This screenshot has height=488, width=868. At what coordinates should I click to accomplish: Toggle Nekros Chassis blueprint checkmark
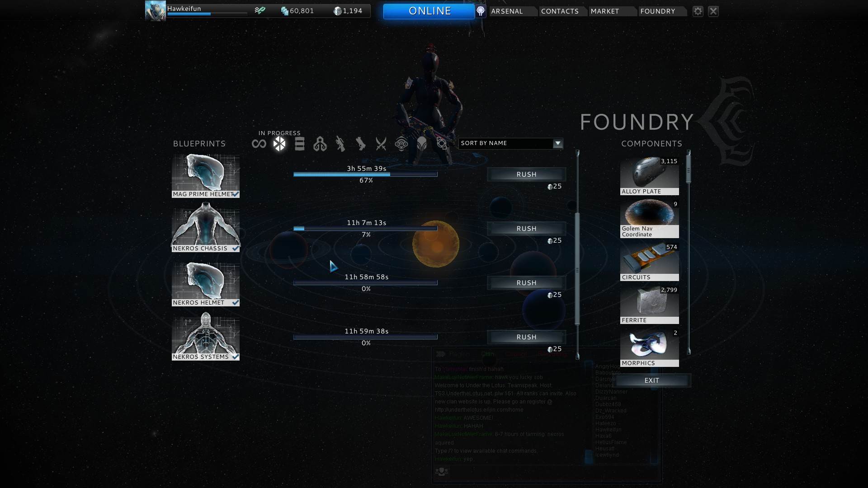(235, 248)
